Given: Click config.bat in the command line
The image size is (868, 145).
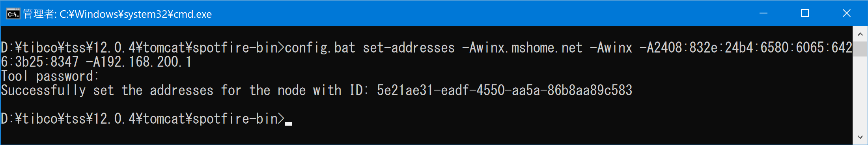Looking at the screenshot, I should click(320, 48).
